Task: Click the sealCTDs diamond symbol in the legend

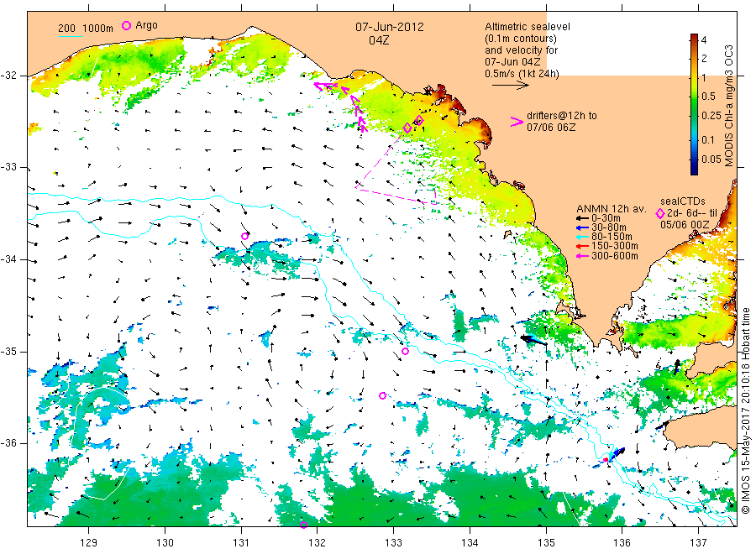Action: pos(660,213)
